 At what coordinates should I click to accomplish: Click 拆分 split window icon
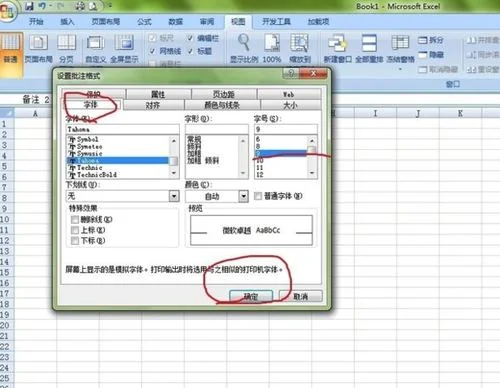[x=431, y=40]
